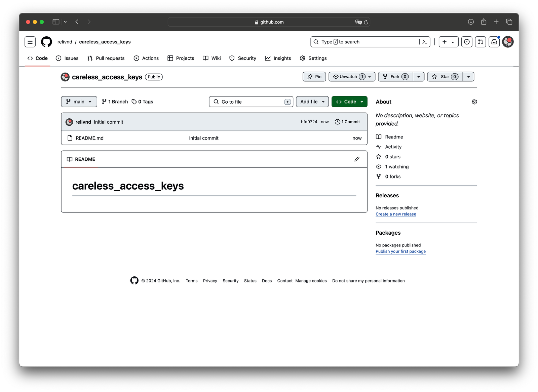Open the green Code dropdown
This screenshot has width=538, height=392.
click(x=349, y=102)
